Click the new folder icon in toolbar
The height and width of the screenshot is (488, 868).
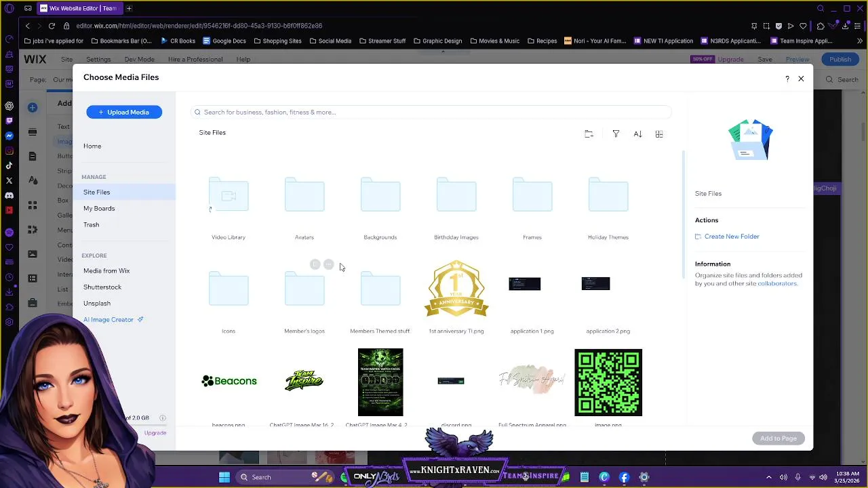point(589,134)
